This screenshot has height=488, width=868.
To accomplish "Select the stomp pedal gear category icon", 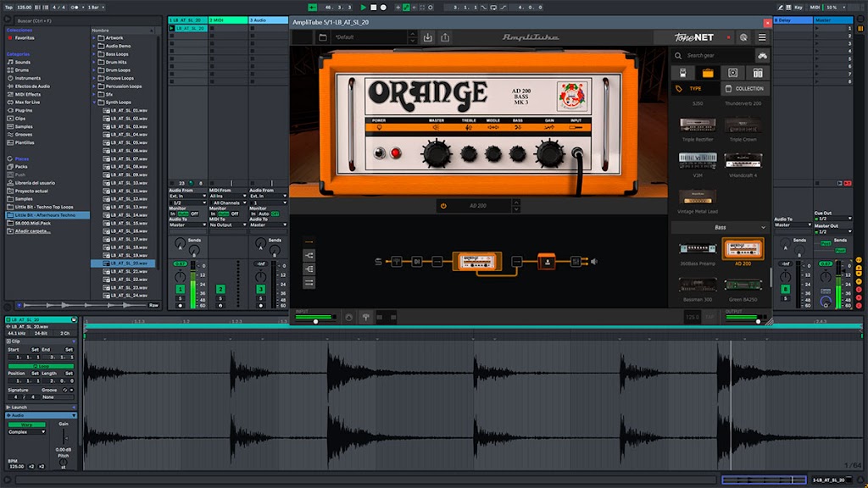I will click(683, 73).
